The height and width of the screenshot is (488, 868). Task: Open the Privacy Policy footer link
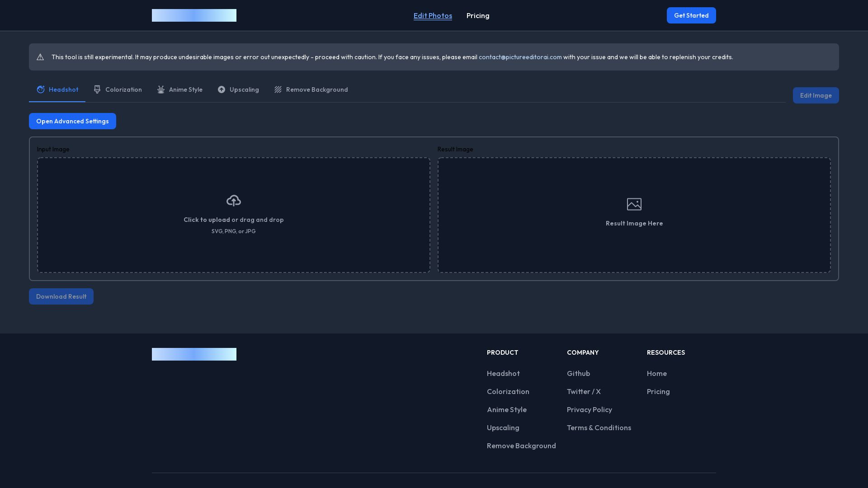pos(589,410)
